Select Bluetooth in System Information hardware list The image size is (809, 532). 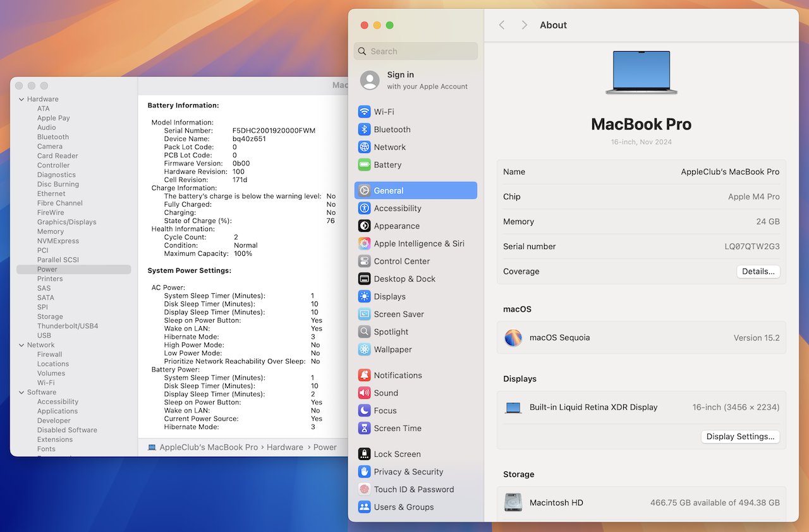(x=53, y=137)
